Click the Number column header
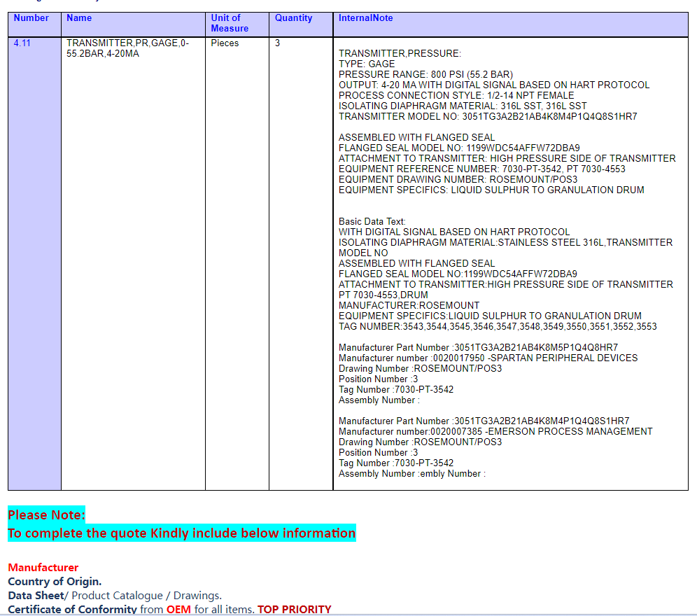The height and width of the screenshot is (616, 697). 31,18
